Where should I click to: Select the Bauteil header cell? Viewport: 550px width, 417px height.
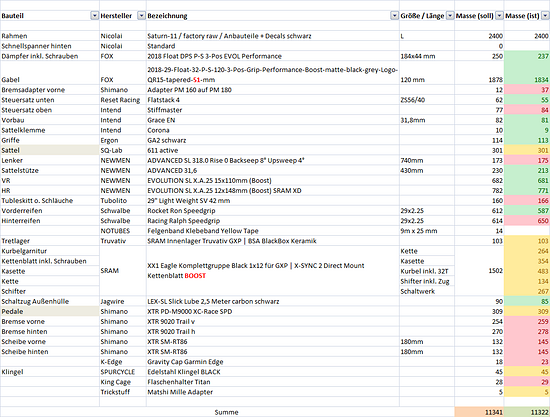(x=50, y=16)
